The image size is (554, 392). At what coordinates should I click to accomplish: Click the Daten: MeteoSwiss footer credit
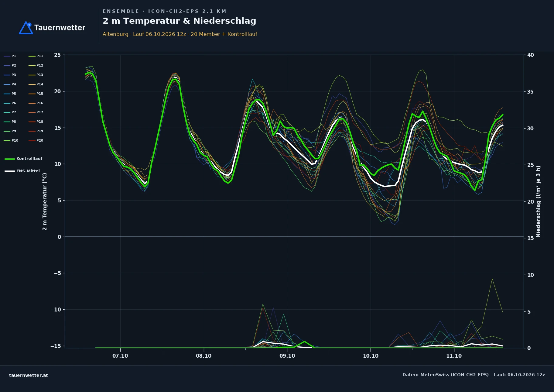[474, 375]
